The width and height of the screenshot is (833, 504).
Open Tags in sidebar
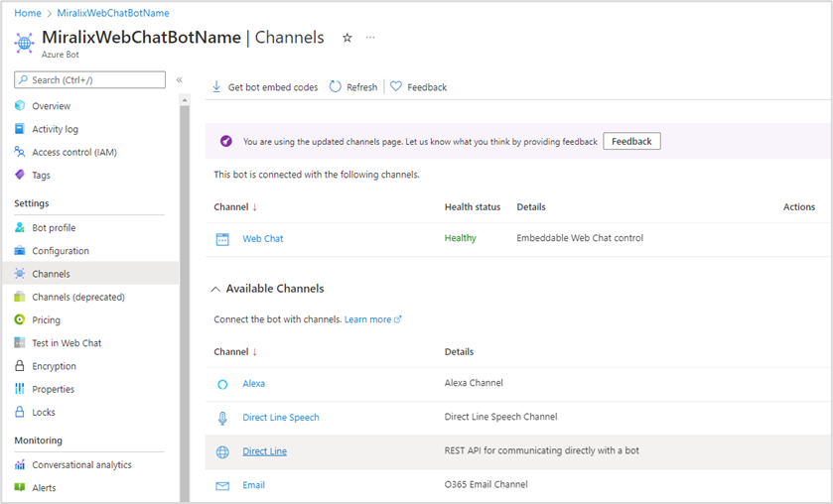tap(41, 175)
